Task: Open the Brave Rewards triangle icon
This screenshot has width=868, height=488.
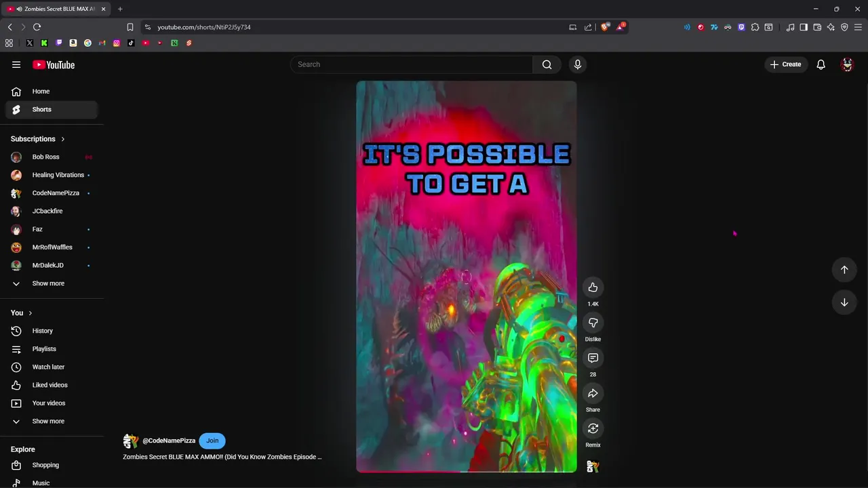Action: click(620, 27)
